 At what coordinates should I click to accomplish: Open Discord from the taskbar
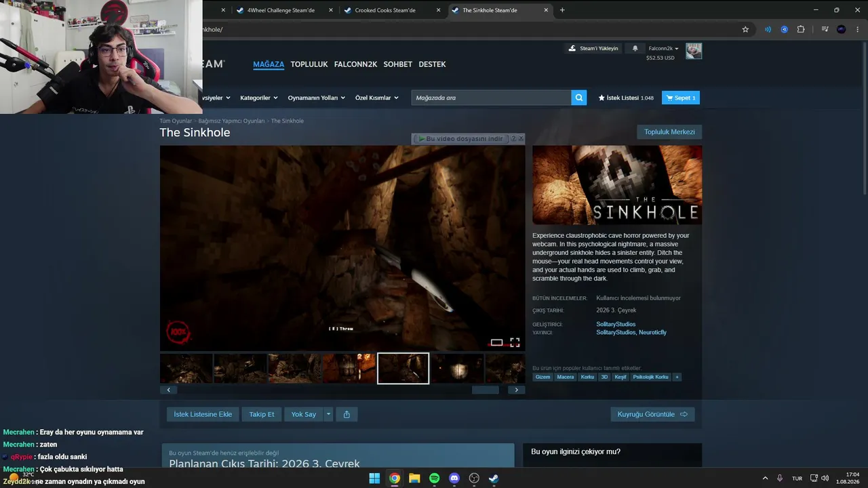pyautogui.click(x=454, y=478)
